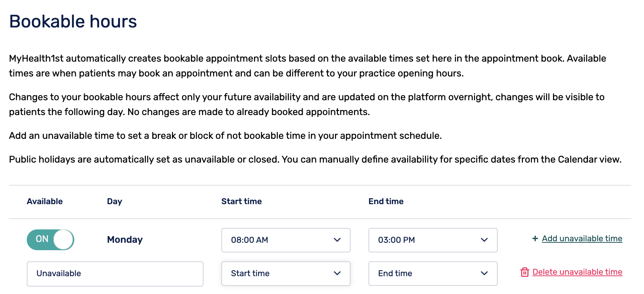Click the Monday day label
The height and width of the screenshot is (294, 644).
(x=125, y=239)
